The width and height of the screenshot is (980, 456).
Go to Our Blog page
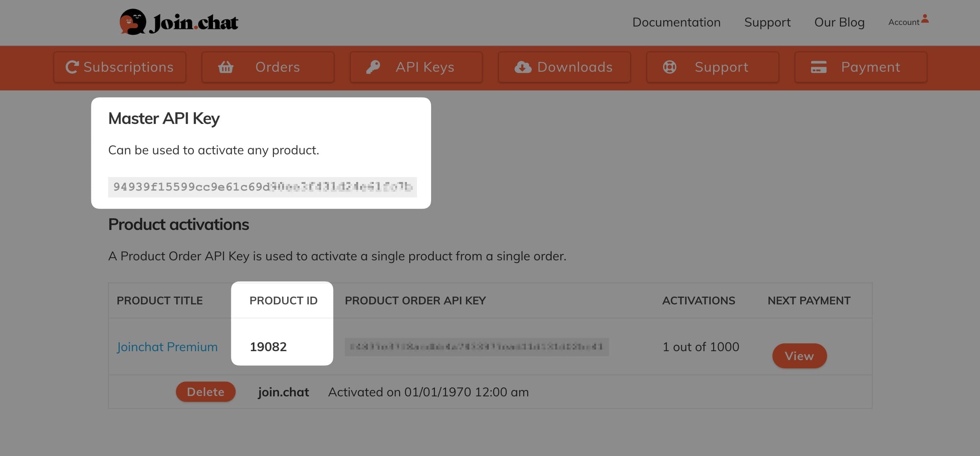839,22
